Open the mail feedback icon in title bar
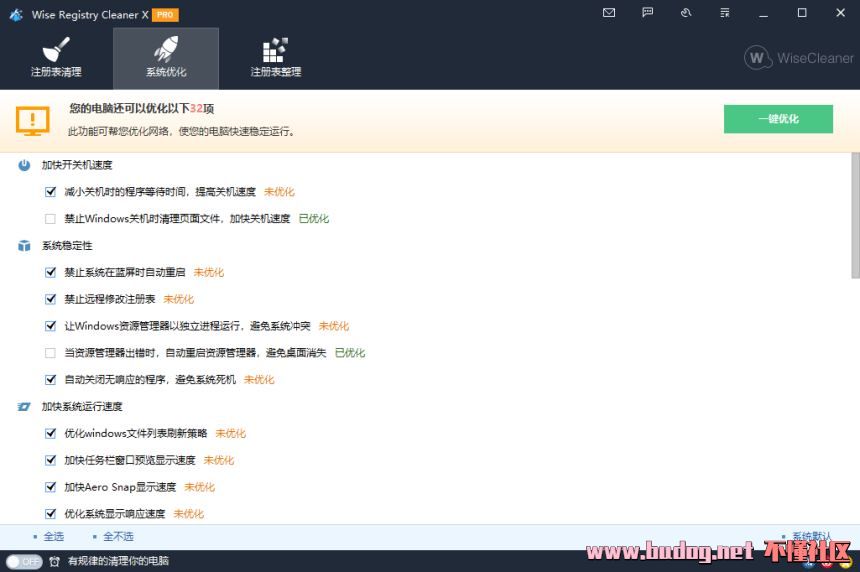 (609, 13)
